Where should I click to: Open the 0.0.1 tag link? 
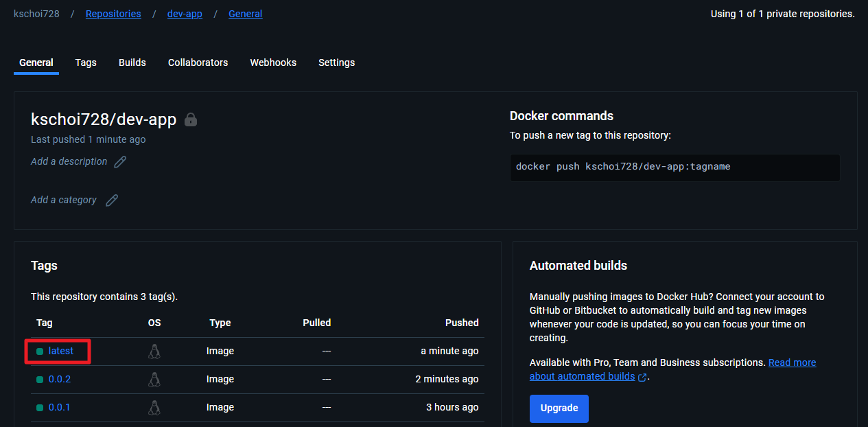(x=60, y=407)
